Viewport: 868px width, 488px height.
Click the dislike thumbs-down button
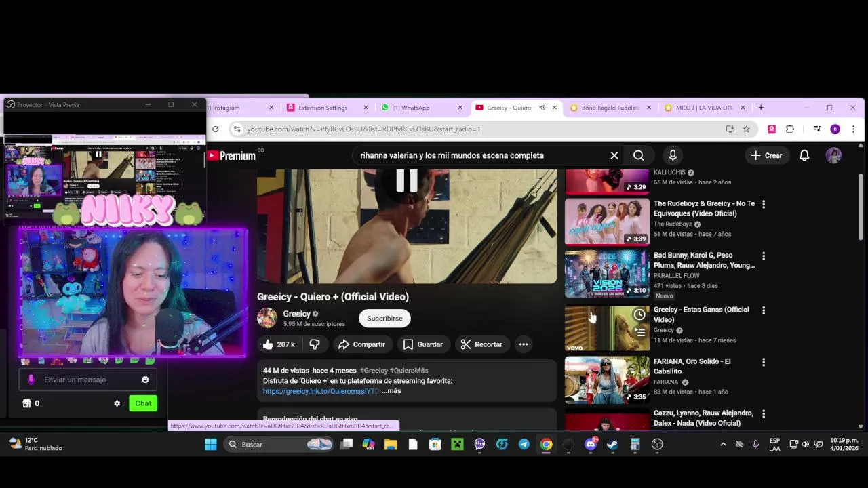click(315, 344)
